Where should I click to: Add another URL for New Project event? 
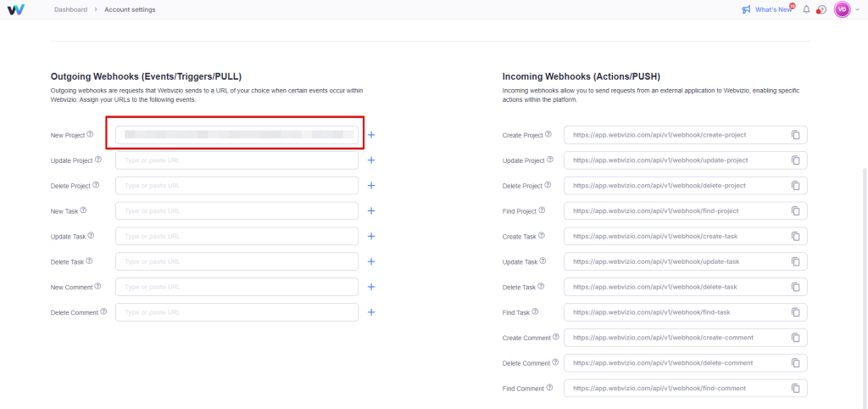371,135
